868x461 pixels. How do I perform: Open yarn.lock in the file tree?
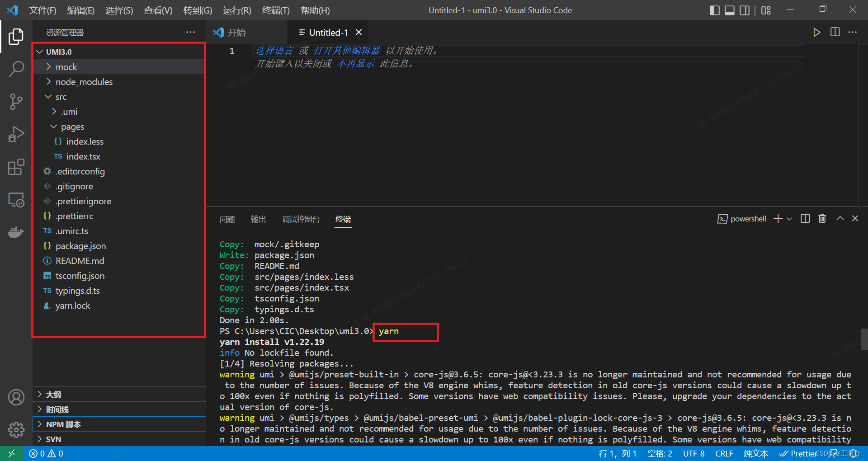119,306
